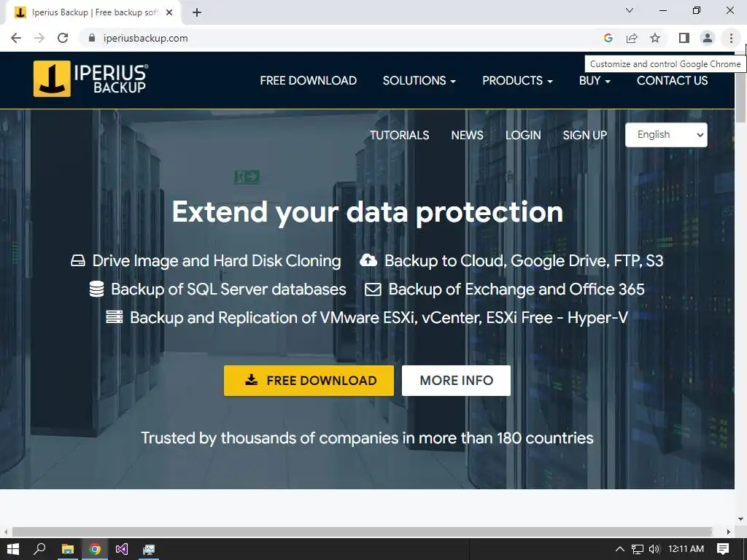The image size is (747, 560).
Task: Open the Chrome profile avatar
Action: point(708,38)
